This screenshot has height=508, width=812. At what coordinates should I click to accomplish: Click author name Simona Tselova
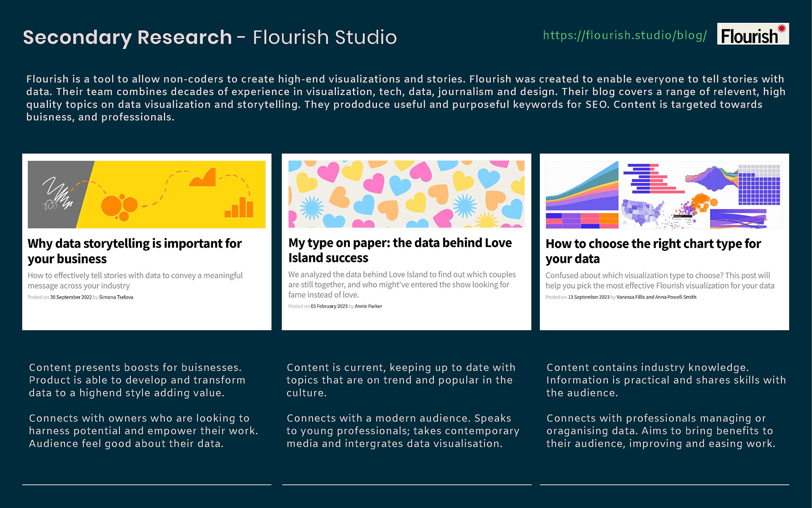click(x=116, y=297)
